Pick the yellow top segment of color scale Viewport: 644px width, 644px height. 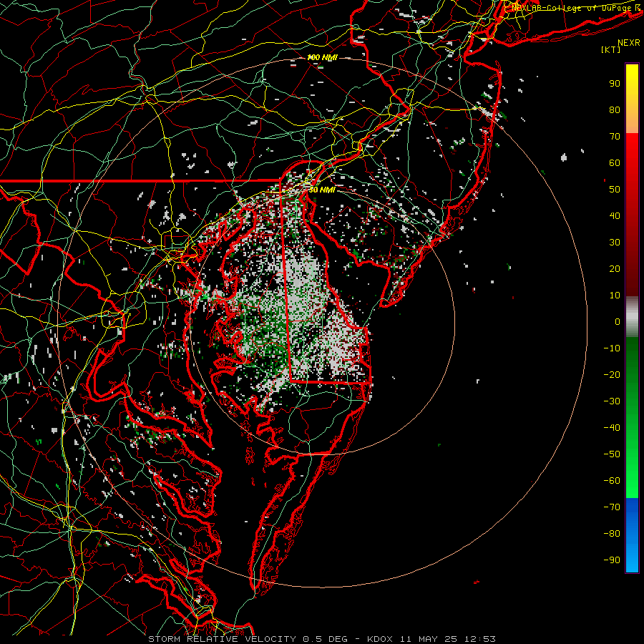coord(632,99)
